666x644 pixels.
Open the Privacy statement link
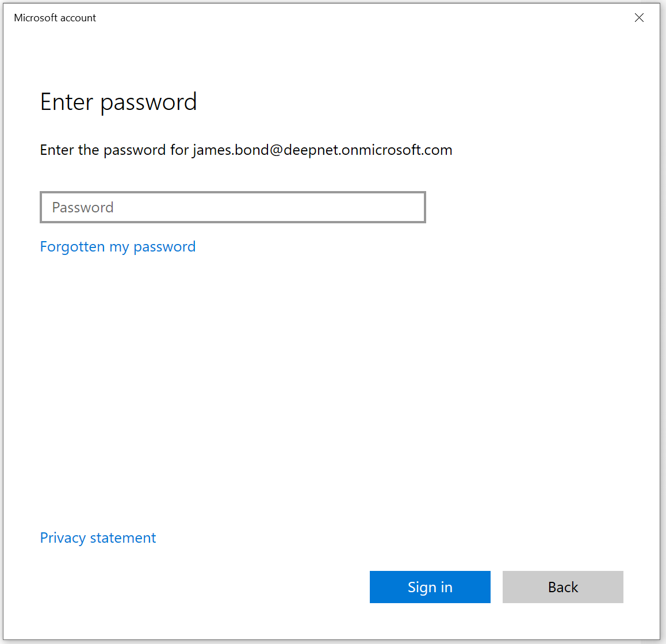(98, 538)
